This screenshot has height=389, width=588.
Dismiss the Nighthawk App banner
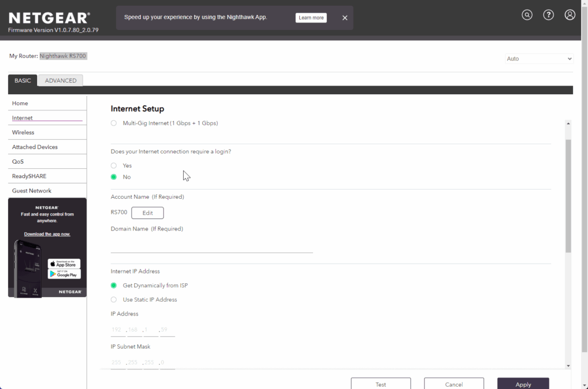[x=345, y=18]
